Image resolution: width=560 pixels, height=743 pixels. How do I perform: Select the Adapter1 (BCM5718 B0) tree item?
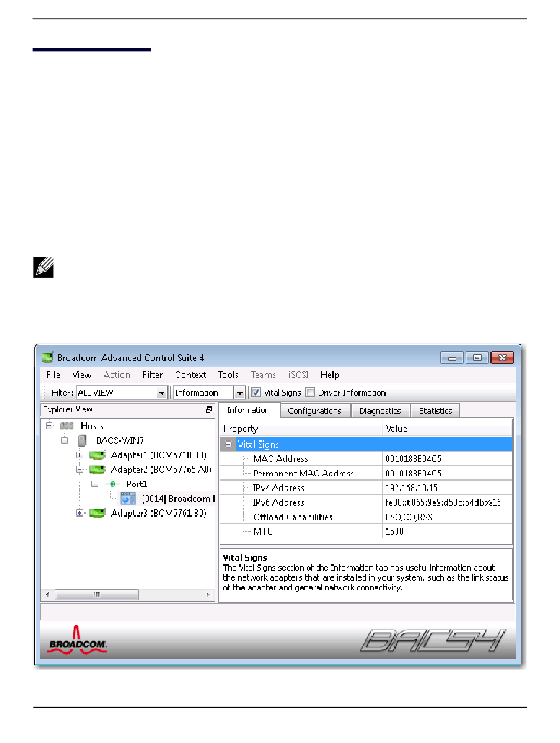(x=158, y=455)
